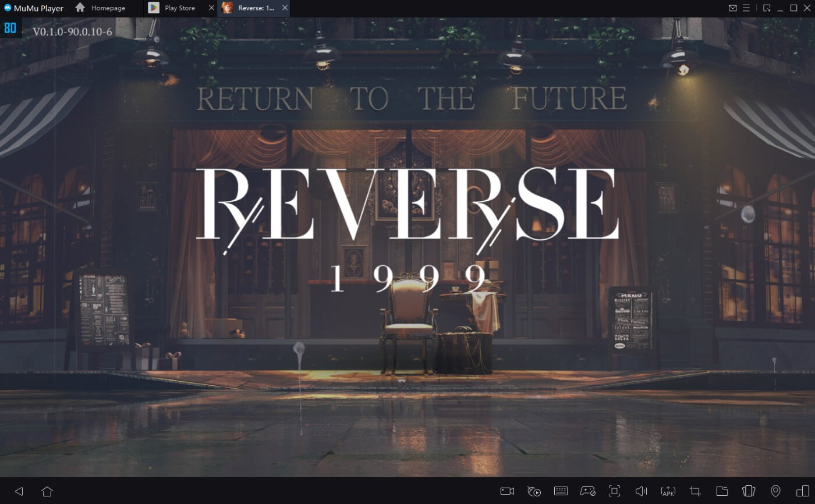
Task: Toggle fullscreen mode in bottom toolbar
Action: click(x=614, y=491)
